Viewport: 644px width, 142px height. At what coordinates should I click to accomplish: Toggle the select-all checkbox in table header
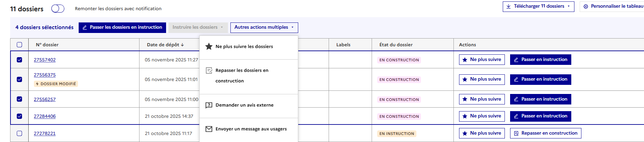pos(20,45)
